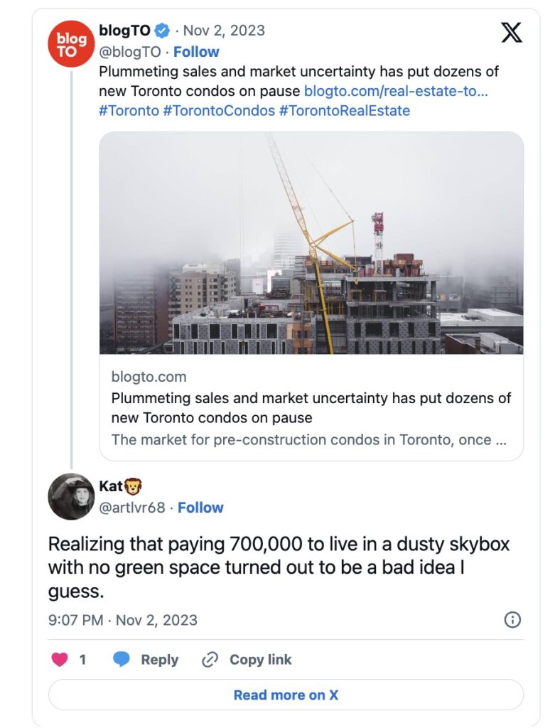The image size is (560, 728).
Task: Open the blogto.com real-estate article link
Action: coord(395,91)
